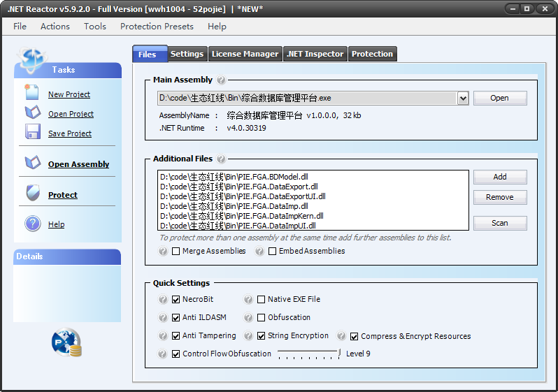Viewport: 558px width, 392px height.
Task: Click help icon beside Main Assembly
Action: tap(221, 80)
